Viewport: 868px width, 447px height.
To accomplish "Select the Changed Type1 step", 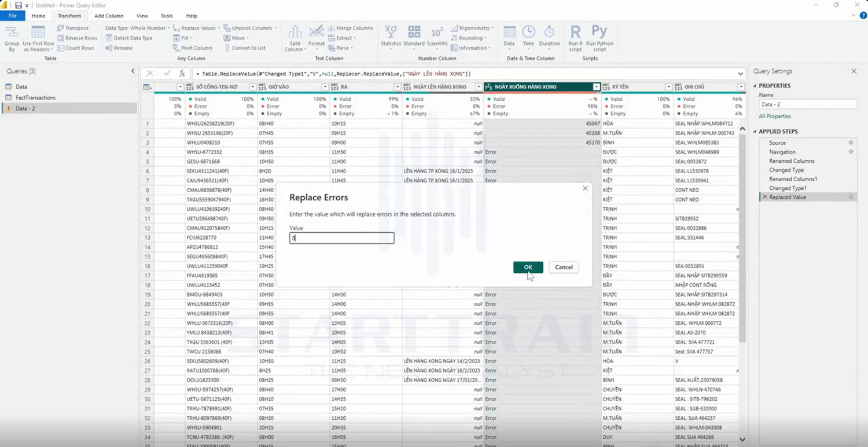I will pyautogui.click(x=808, y=188).
